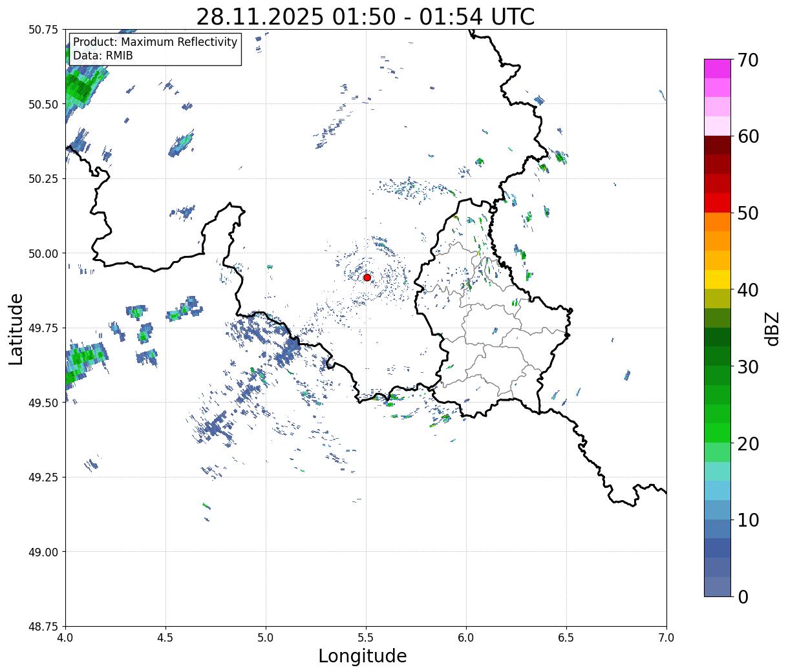
Task: Click the 6.5 longitude tick label
Action: (x=566, y=638)
